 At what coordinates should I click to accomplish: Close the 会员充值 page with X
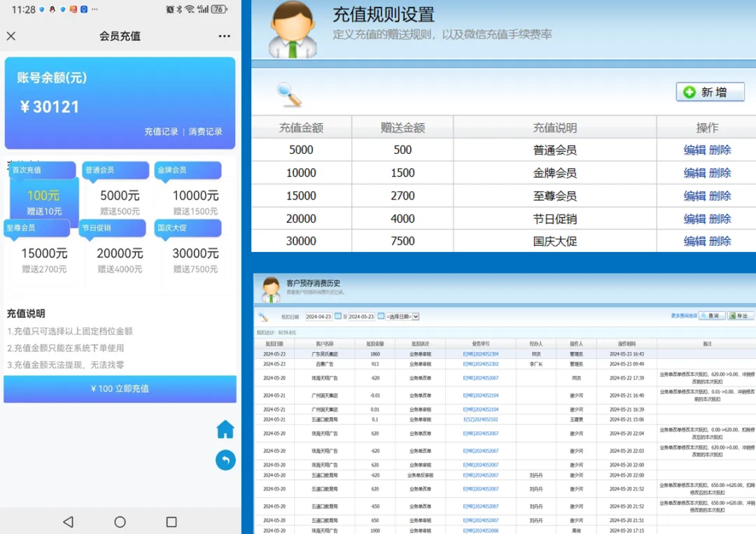pos(10,36)
